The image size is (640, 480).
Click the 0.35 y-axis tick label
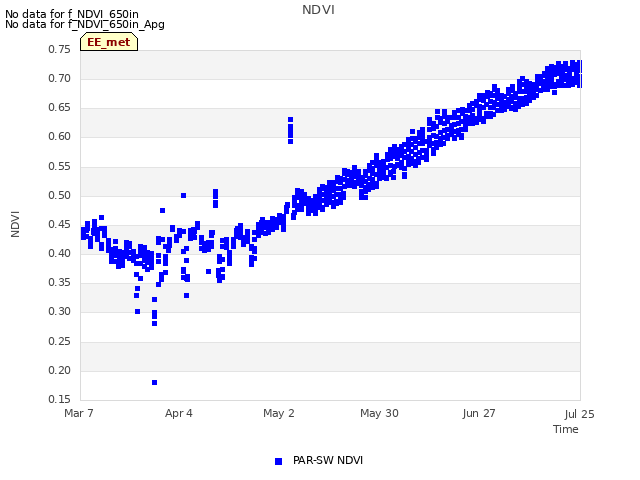click(x=59, y=282)
